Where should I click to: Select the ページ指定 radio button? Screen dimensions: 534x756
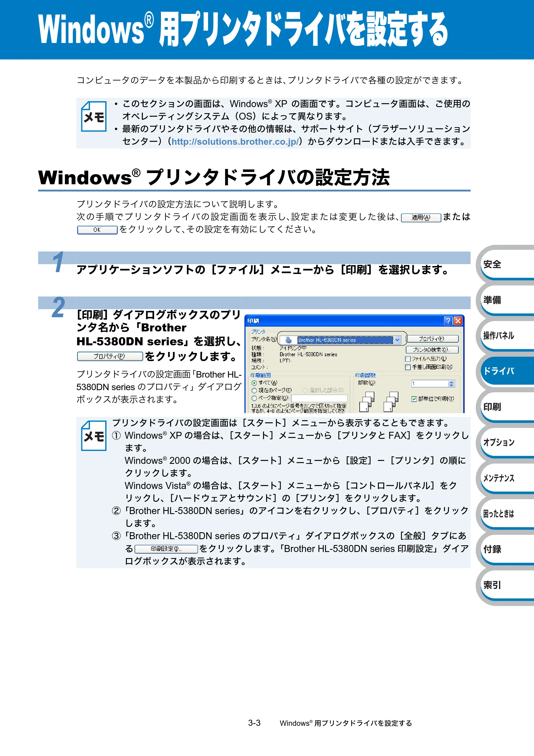pos(254,398)
